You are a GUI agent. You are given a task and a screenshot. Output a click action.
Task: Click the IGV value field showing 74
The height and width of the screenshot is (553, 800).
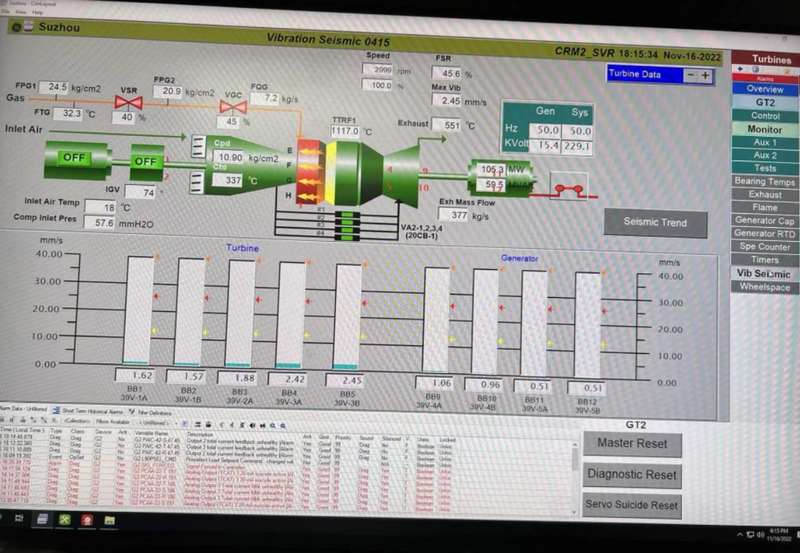coord(147,192)
